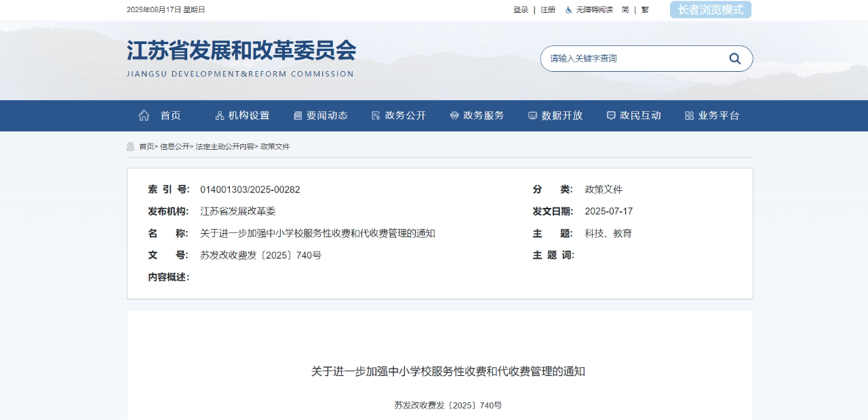This screenshot has width=868, height=420.
Task: Click the 注册 register link
Action: [547, 10]
